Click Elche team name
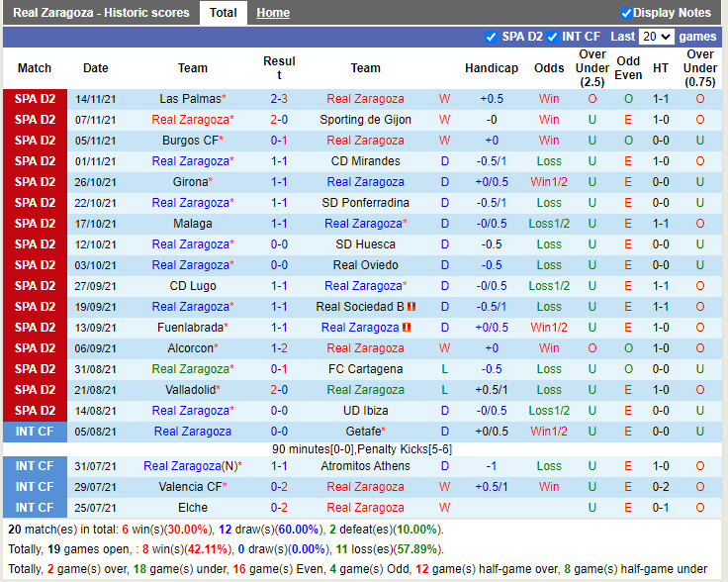Image resolution: width=728 pixels, height=582 pixels. (192, 508)
